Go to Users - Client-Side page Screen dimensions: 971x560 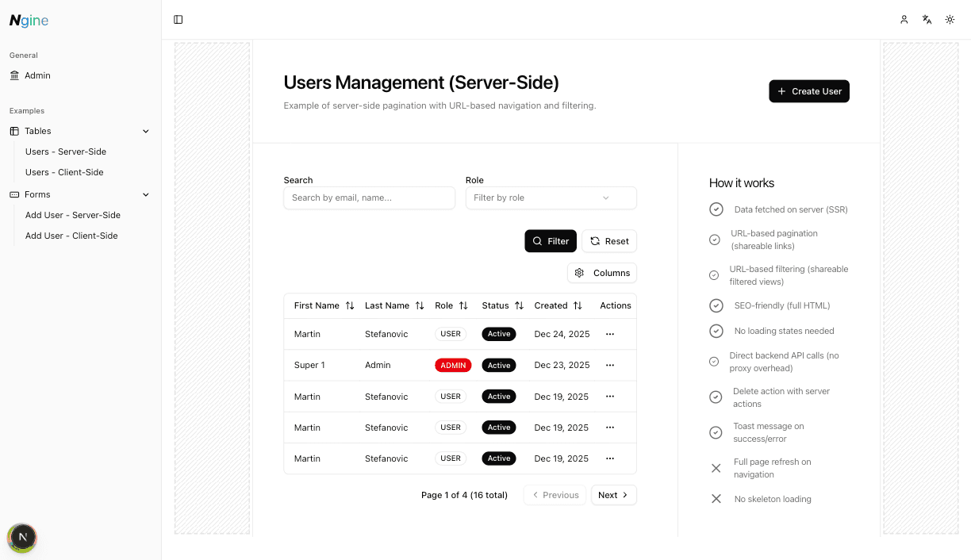pyautogui.click(x=64, y=172)
